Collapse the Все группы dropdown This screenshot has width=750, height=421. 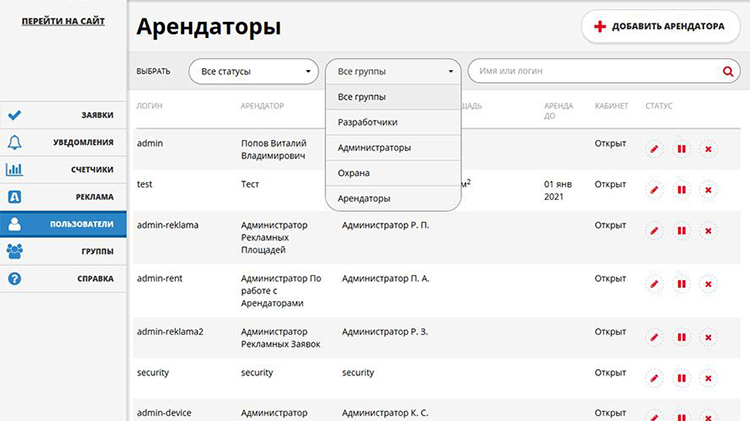(x=393, y=72)
